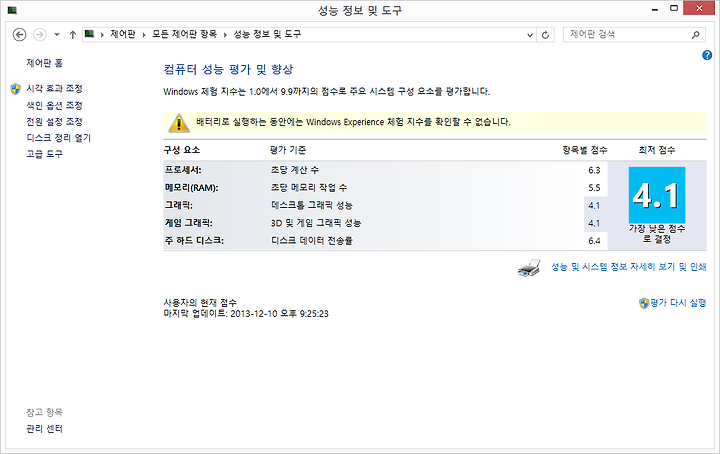Click the 항목별 점수 column header

[x=585, y=150]
